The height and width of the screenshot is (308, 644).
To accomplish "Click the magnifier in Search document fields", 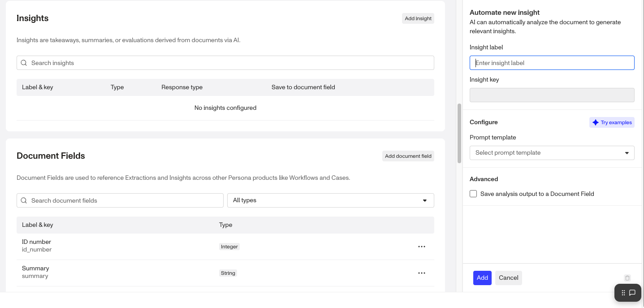I will [24, 200].
